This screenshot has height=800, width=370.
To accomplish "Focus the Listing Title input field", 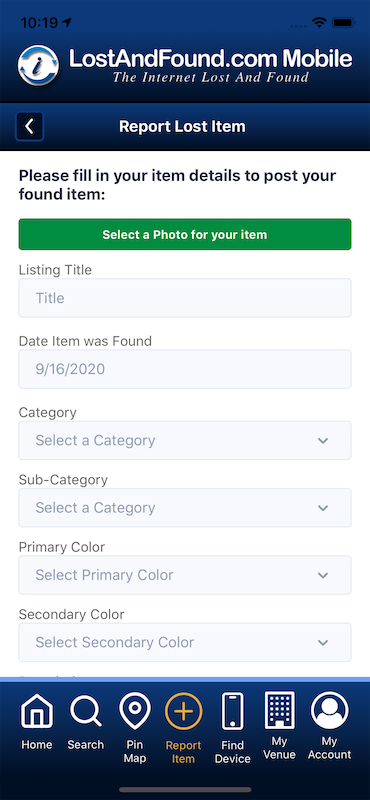I will click(x=185, y=298).
